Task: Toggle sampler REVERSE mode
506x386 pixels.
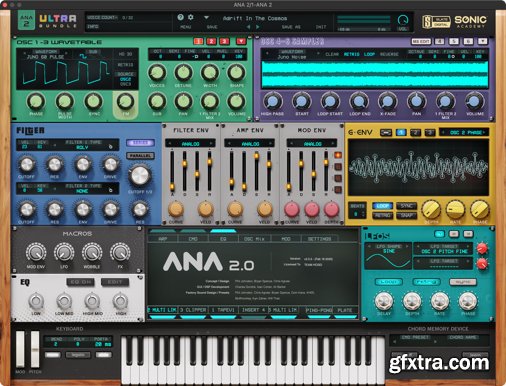Action: pos(389,54)
